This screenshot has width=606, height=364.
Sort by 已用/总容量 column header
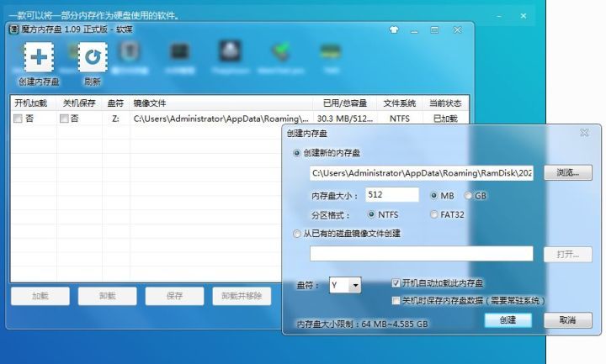click(x=344, y=103)
